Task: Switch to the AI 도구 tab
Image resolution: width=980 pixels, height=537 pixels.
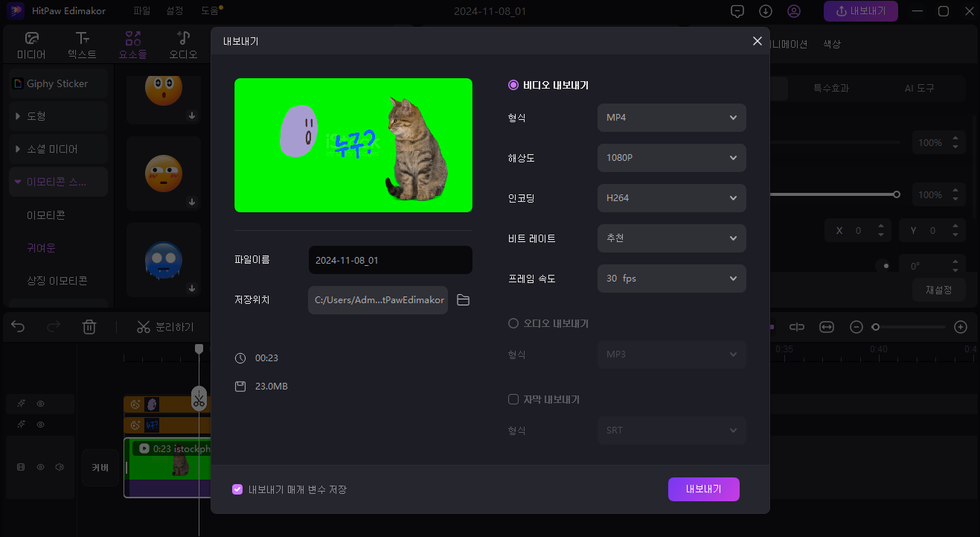Action: tap(919, 88)
